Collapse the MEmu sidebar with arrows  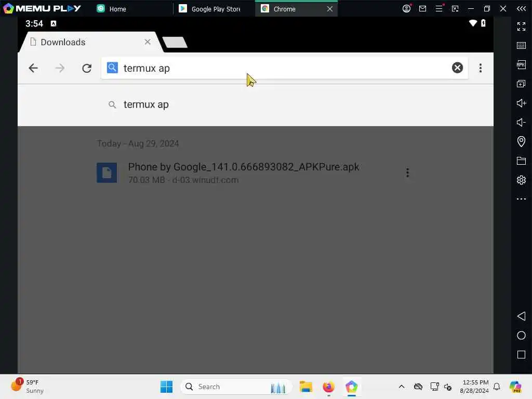click(x=522, y=8)
